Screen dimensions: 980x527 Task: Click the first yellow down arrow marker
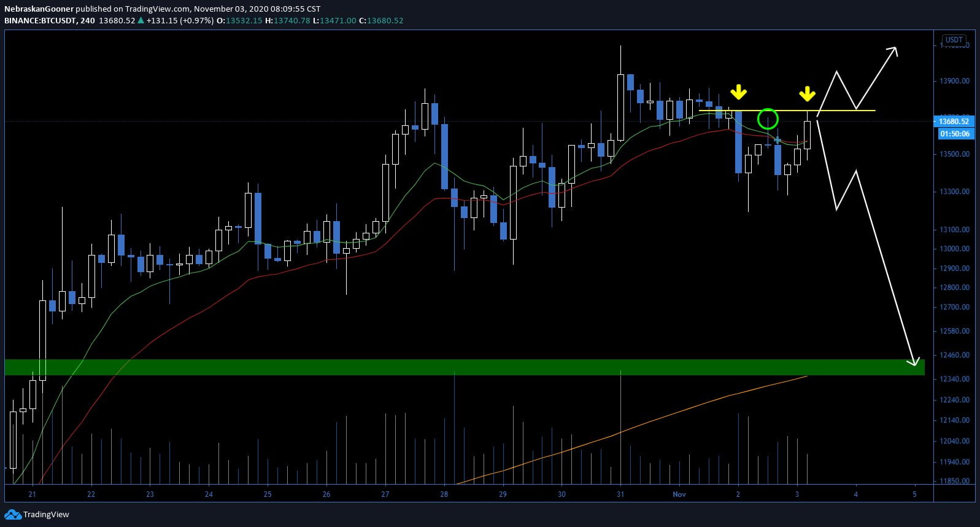coord(738,93)
